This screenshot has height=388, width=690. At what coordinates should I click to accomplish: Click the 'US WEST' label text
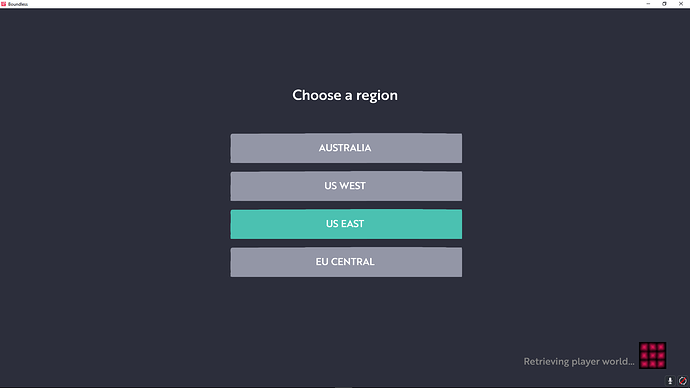[x=345, y=186]
